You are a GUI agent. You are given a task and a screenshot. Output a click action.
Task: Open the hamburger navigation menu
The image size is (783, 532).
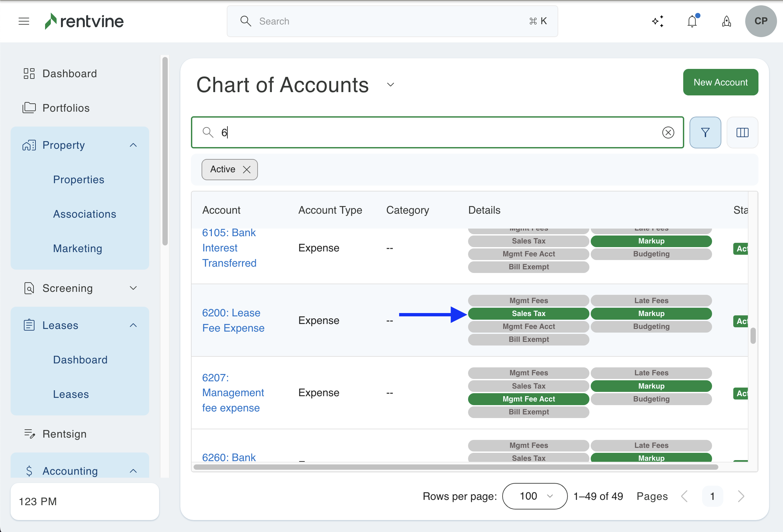point(24,21)
